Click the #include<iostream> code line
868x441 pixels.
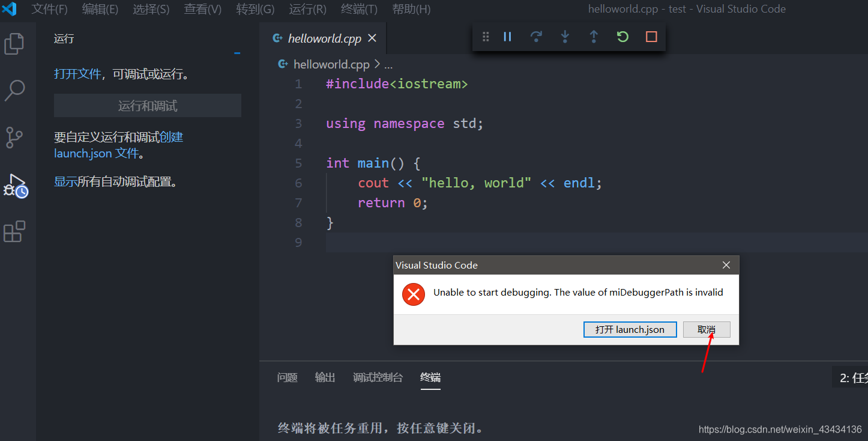(397, 84)
